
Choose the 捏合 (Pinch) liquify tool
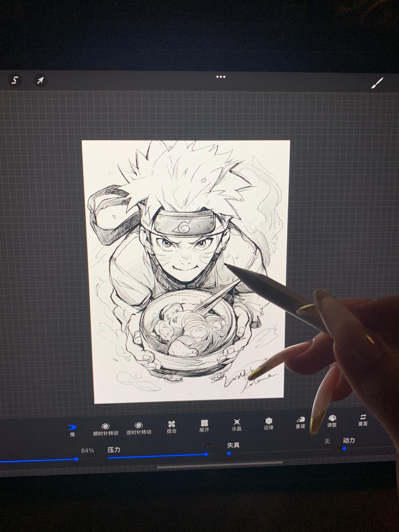pos(172,427)
